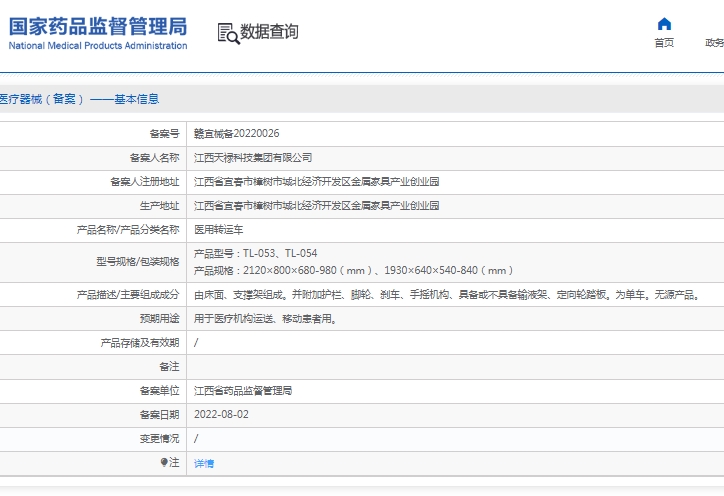Click product description starting 由床面、支撑架组成
Screen dimensions: 724x496
[x=448, y=295]
